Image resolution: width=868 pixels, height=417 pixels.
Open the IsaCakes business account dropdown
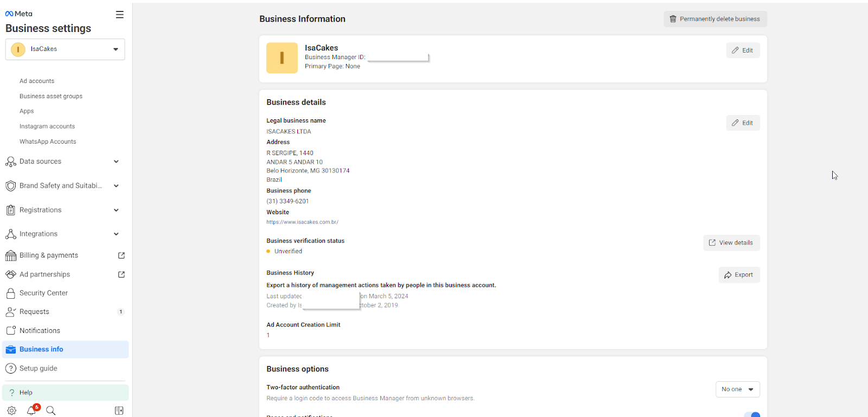coord(65,49)
